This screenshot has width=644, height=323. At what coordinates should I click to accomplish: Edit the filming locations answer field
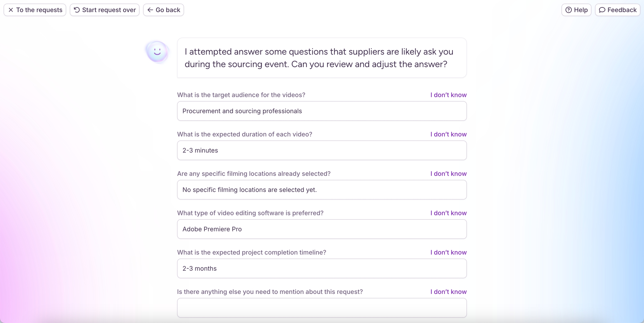(x=322, y=190)
